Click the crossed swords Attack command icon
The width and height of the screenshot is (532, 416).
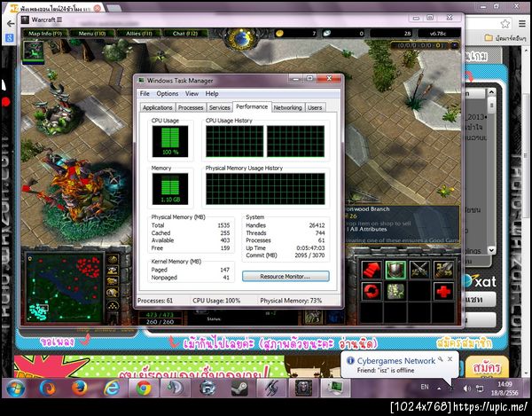[x=419, y=271]
